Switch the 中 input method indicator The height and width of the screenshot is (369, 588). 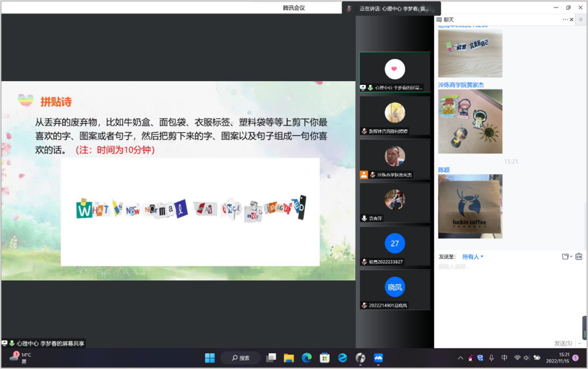pos(504,358)
